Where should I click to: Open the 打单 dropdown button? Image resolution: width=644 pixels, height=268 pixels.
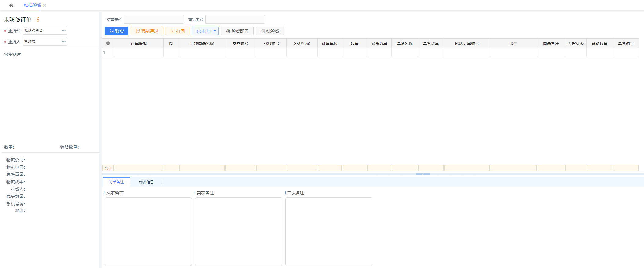click(x=205, y=31)
